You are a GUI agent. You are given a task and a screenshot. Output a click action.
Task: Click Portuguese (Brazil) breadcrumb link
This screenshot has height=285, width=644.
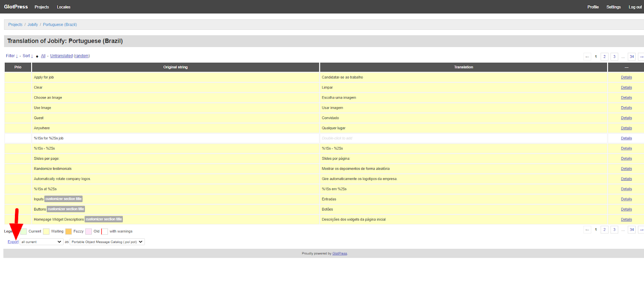(x=60, y=25)
